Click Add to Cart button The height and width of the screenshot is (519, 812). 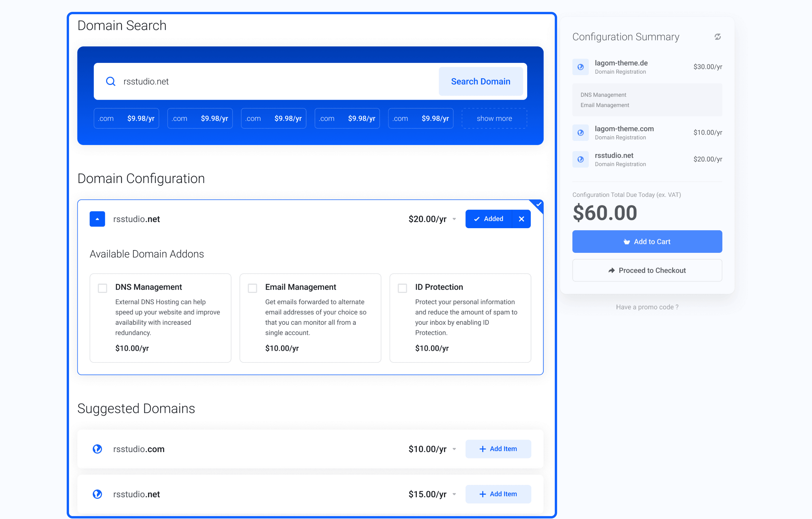click(x=647, y=242)
